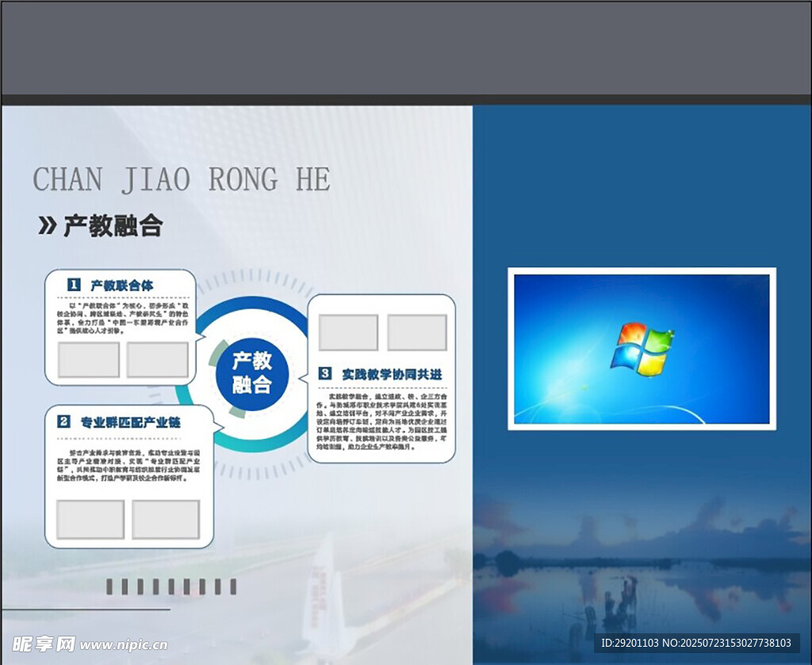Select the right image placeholder above 实践教学协同共进
The height and width of the screenshot is (665, 812).
(x=417, y=332)
